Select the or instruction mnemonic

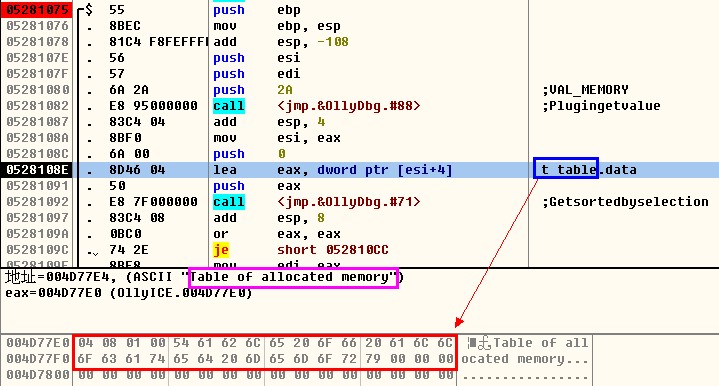221,234
